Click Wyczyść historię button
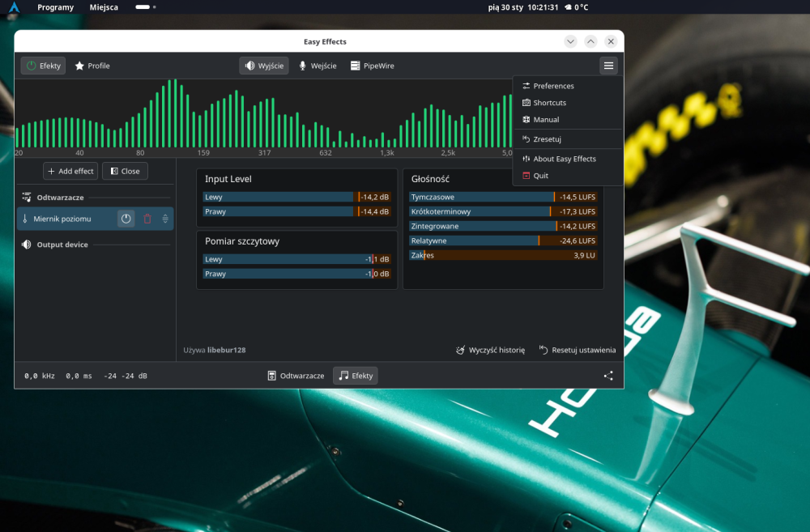 (490, 350)
